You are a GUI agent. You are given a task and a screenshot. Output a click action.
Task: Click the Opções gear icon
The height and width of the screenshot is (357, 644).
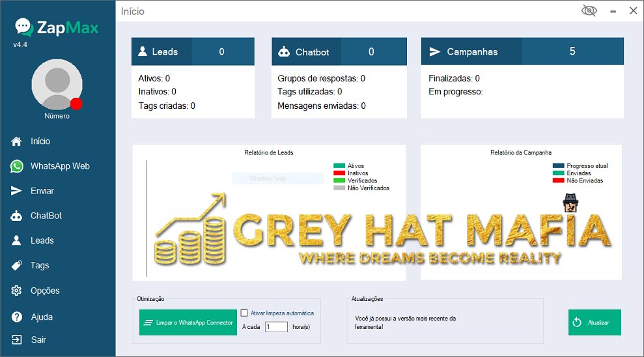click(x=16, y=291)
